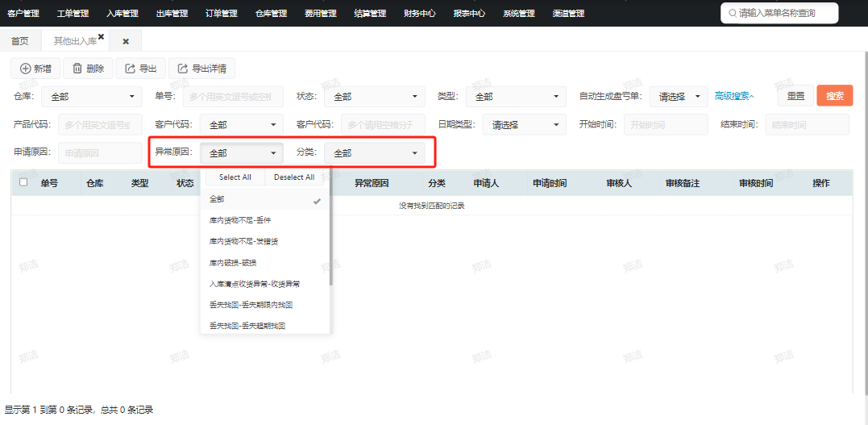Select 入库清点收货异常-收货异常 option
The width and height of the screenshot is (868, 425).
[x=265, y=284]
